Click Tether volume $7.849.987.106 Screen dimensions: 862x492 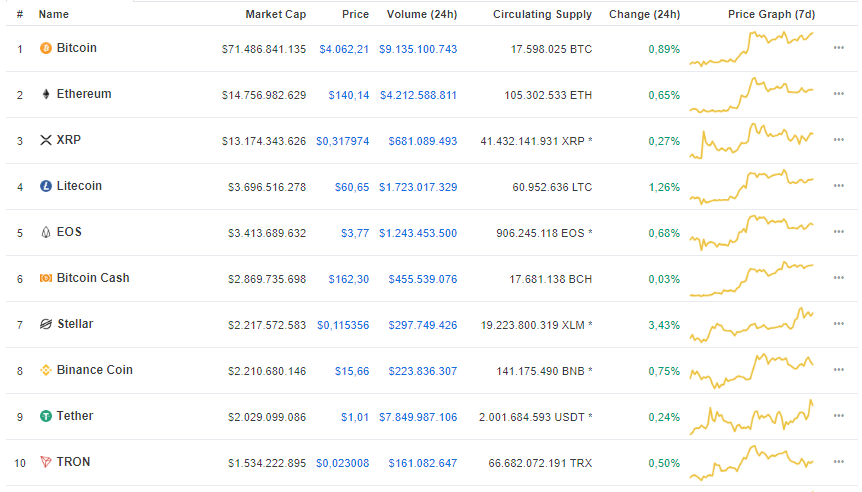coord(418,417)
